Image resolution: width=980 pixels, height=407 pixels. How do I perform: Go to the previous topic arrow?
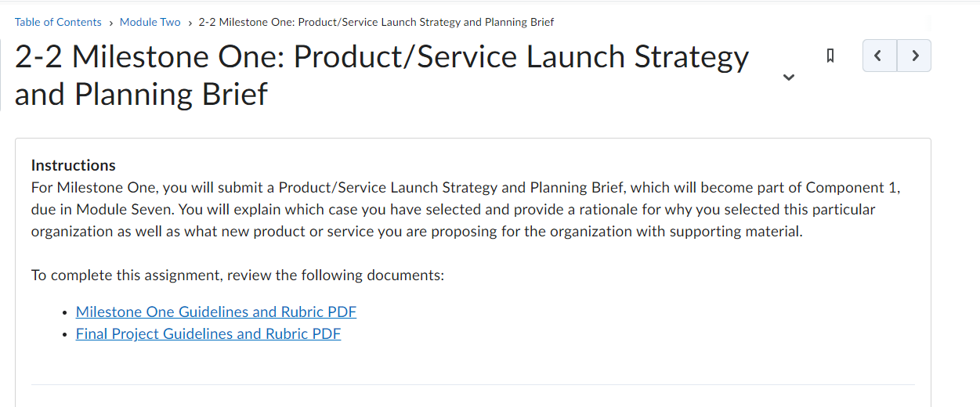pos(879,56)
